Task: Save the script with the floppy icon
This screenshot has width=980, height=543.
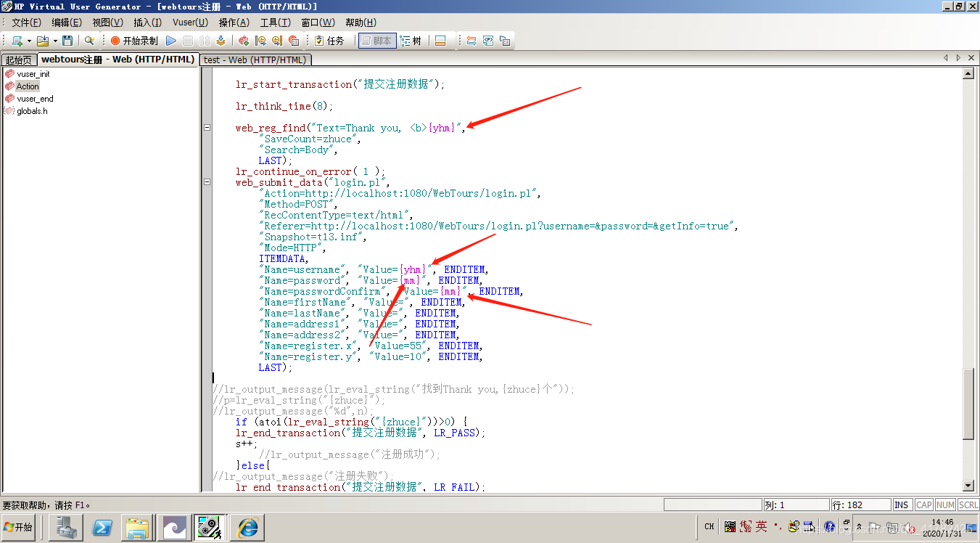Action: pyautogui.click(x=67, y=41)
